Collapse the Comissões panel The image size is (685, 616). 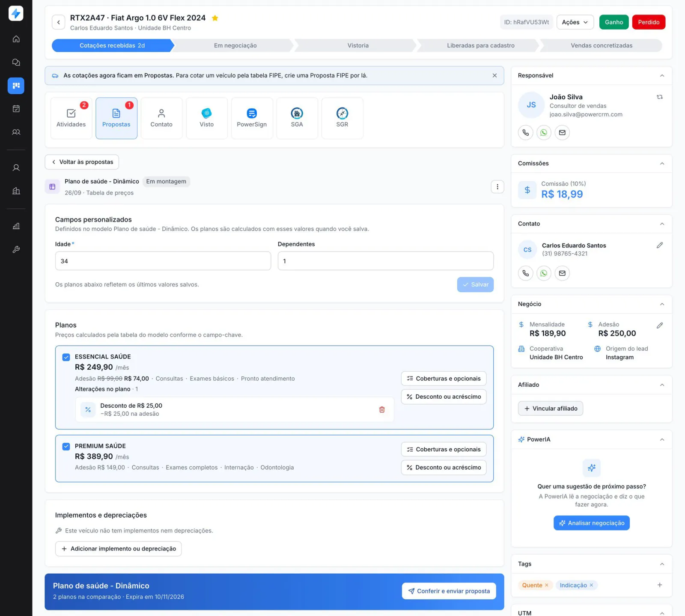(x=662, y=164)
